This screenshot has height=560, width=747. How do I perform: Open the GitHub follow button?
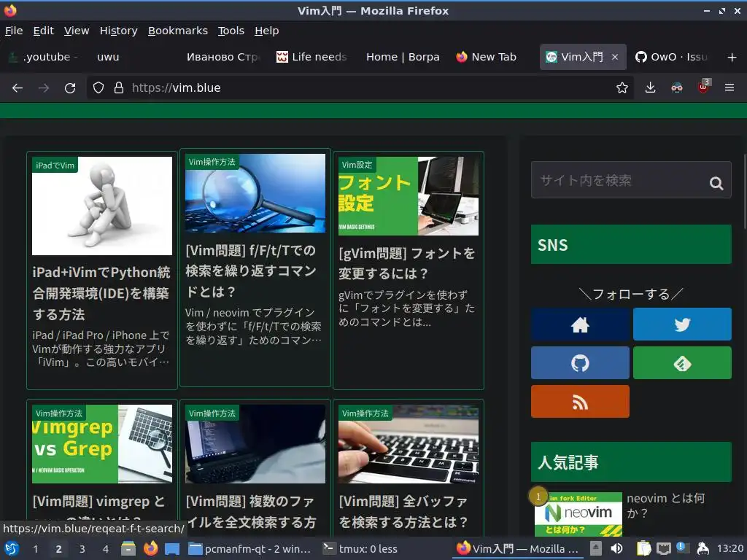[580, 363]
